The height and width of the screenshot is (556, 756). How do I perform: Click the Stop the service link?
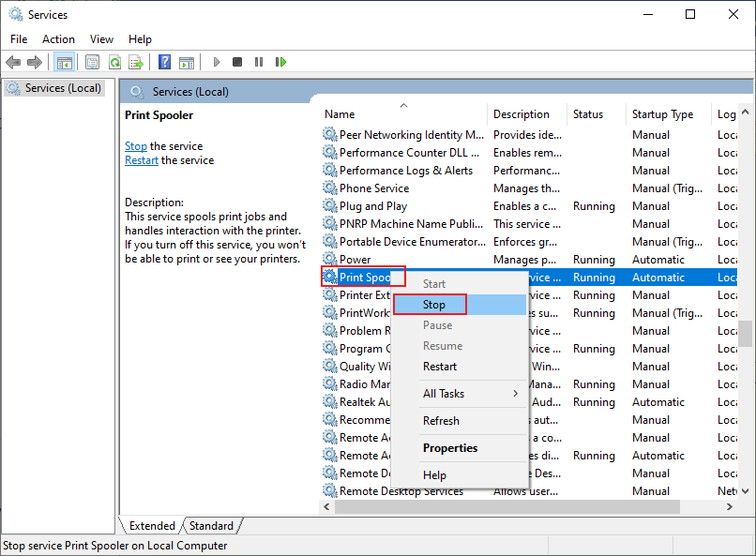[x=135, y=145]
